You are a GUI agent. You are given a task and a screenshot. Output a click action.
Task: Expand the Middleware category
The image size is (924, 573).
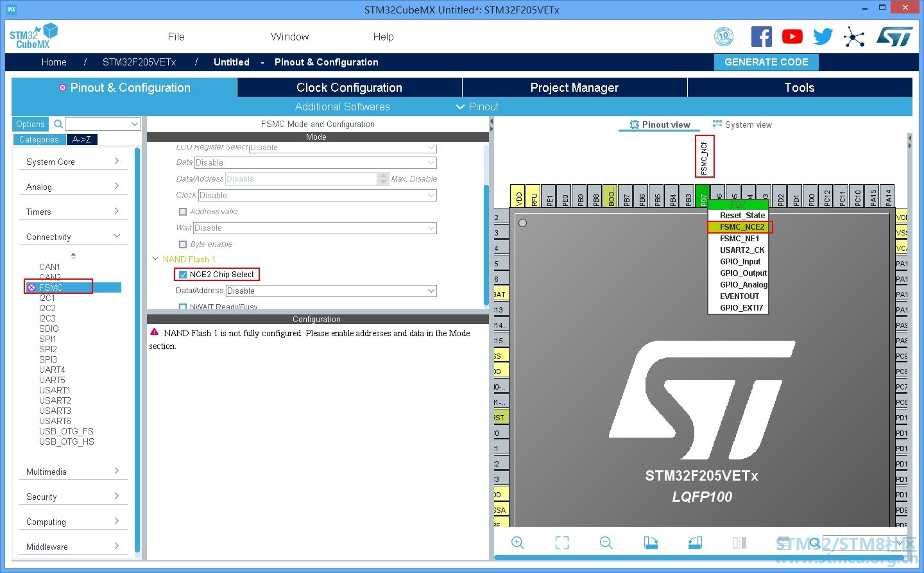click(73, 547)
